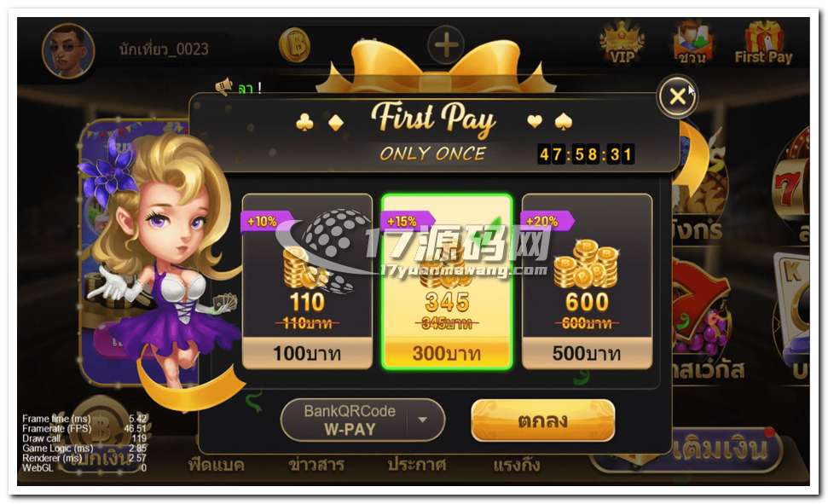Open the W-PAY payment method selector
Screen dimensions: 828x504
362,420
